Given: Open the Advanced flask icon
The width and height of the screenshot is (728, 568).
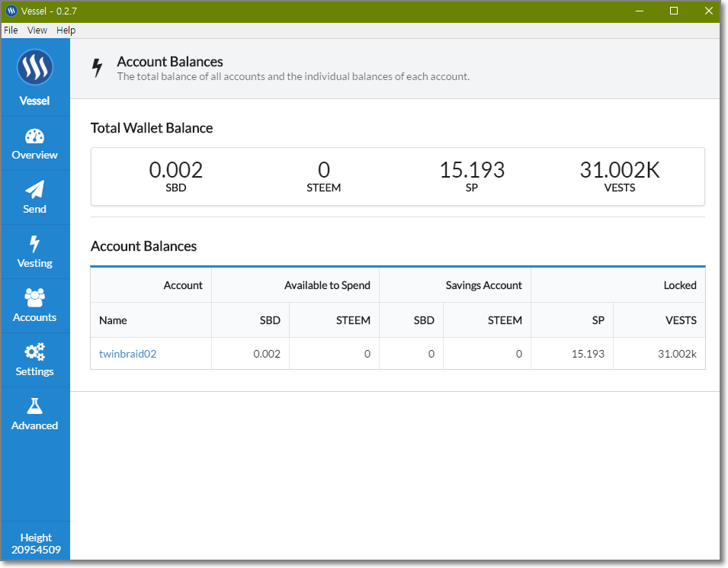Looking at the screenshot, I should coord(35,406).
